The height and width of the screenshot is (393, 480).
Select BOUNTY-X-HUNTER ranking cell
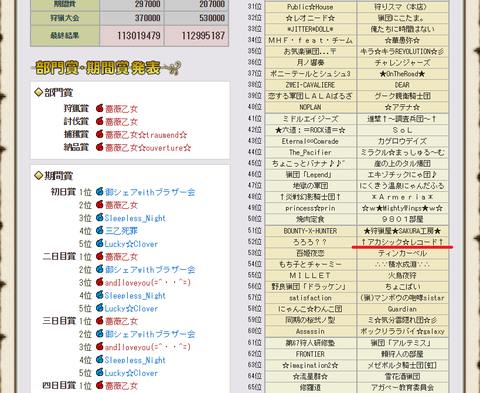pos(310,231)
